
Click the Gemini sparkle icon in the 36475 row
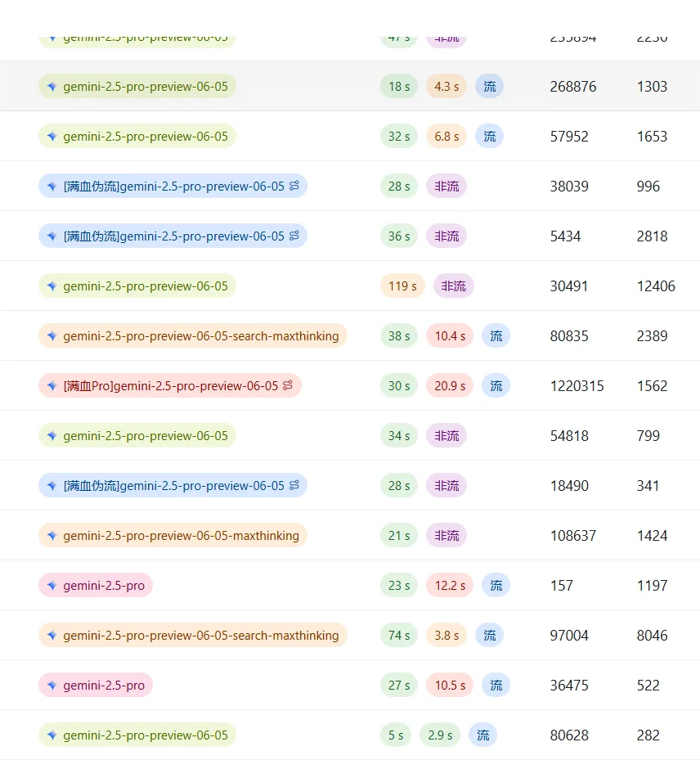click(52, 685)
